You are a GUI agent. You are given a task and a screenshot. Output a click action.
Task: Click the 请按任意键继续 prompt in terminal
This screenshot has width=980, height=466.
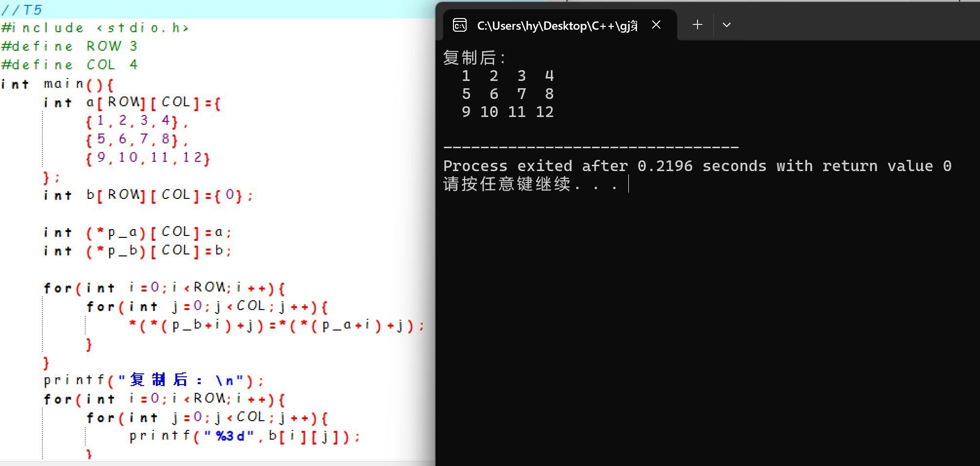click(x=530, y=184)
